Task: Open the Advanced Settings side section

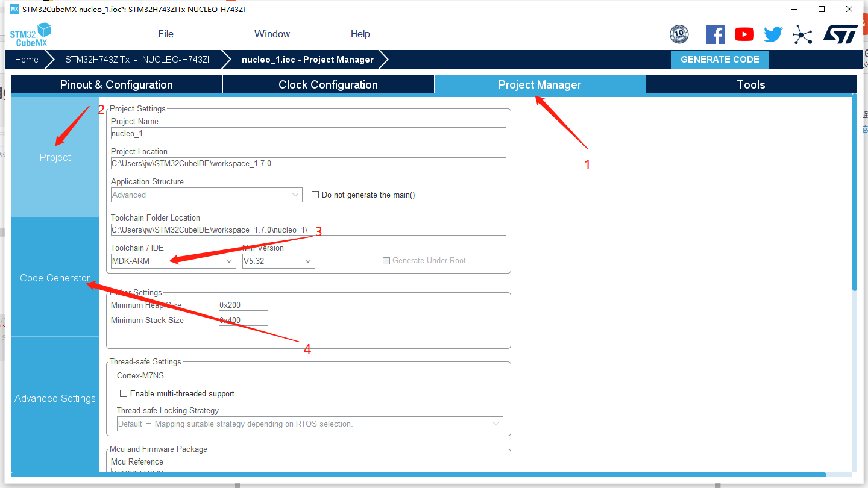Action: 55,398
